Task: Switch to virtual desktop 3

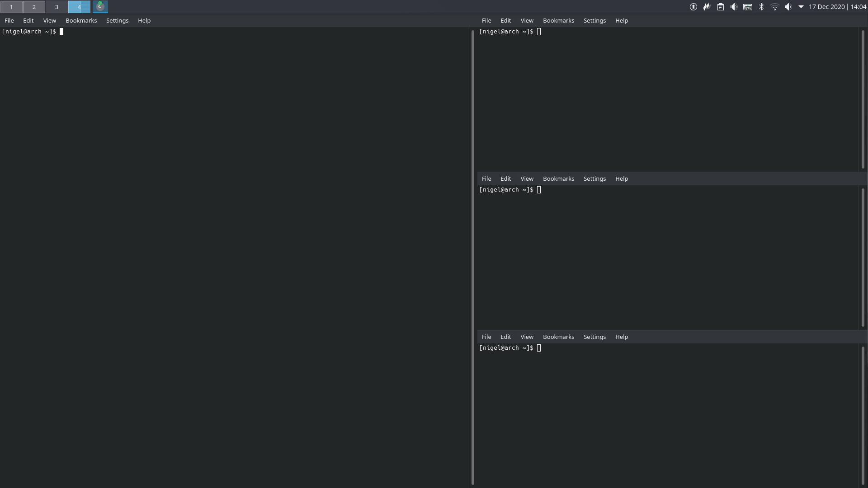Action: (57, 7)
